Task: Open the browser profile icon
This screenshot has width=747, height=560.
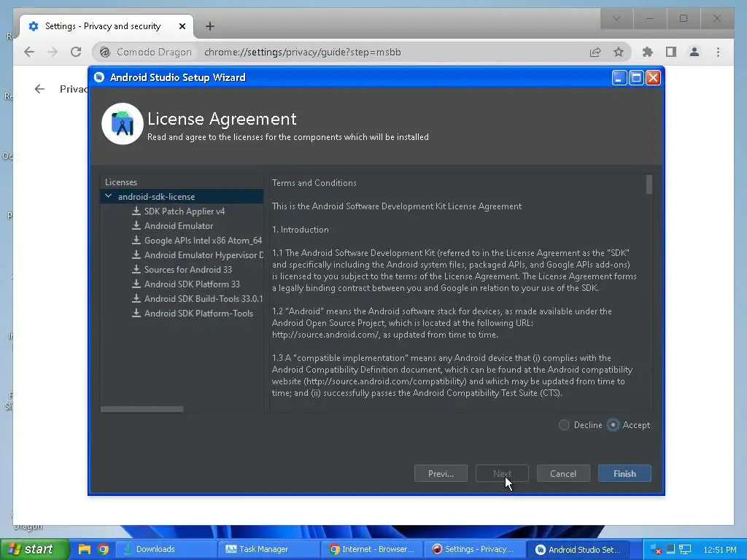Action: pos(694,52)
